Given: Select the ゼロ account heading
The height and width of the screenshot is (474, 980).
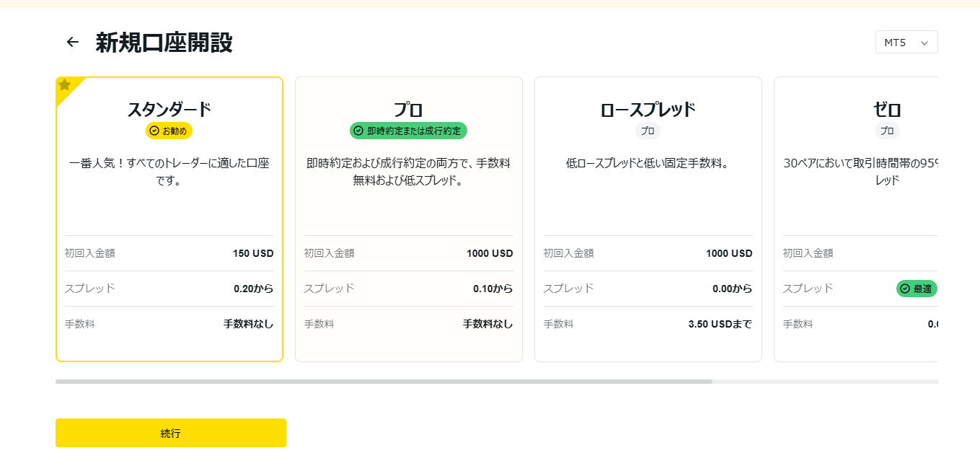Looking at the screenshot, I should 887,110.
